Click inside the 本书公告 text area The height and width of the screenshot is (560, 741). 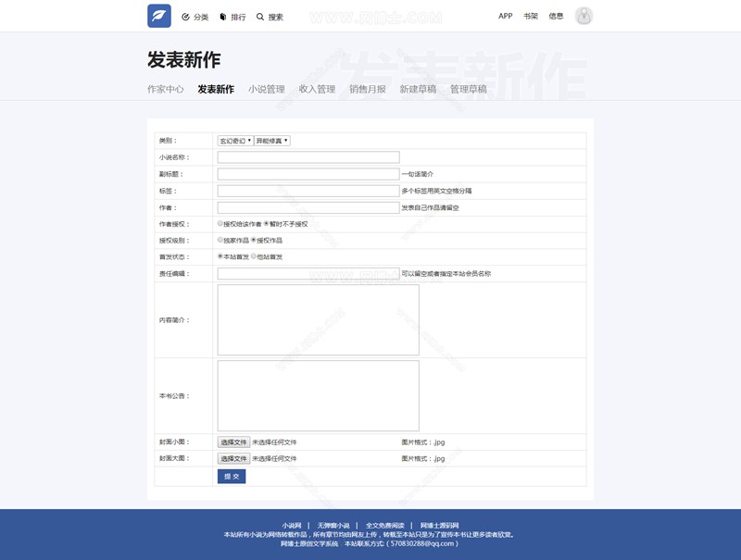[x=318, y=395]
